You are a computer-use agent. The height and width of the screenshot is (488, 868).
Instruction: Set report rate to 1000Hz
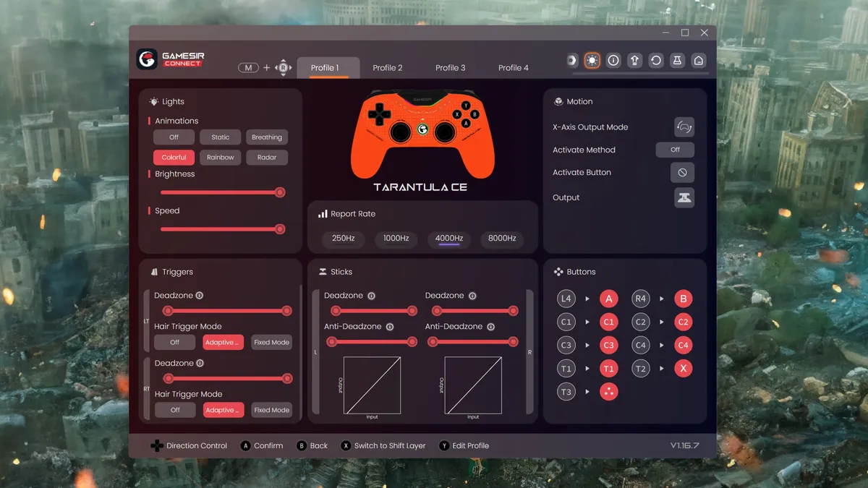click(x=396, y=239)
